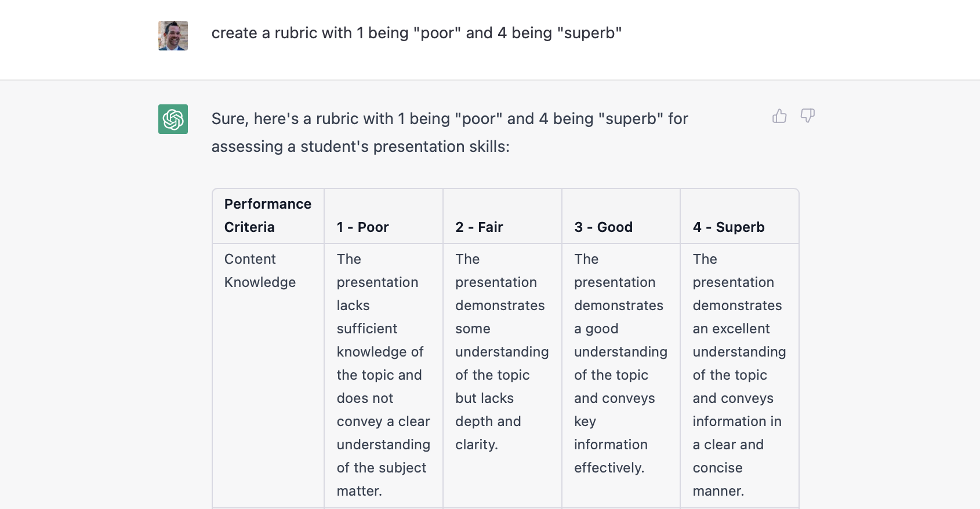Select the Performance Criteria header cell

pos(268,216)
